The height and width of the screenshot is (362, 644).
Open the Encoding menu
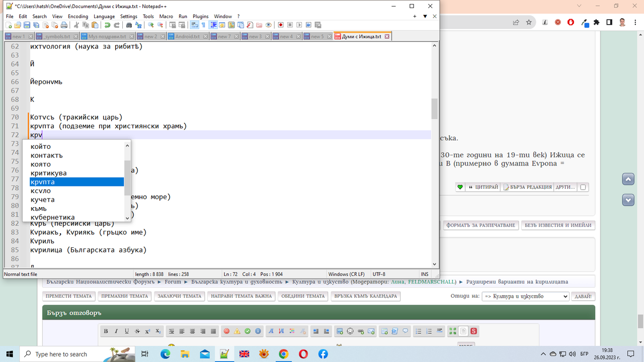click(77, 16)
